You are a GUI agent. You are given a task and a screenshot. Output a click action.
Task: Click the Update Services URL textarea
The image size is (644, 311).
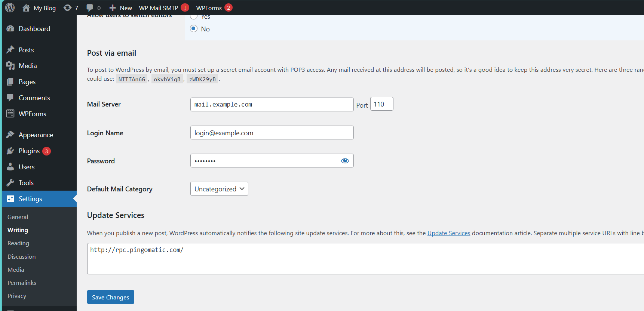[366, 259]
